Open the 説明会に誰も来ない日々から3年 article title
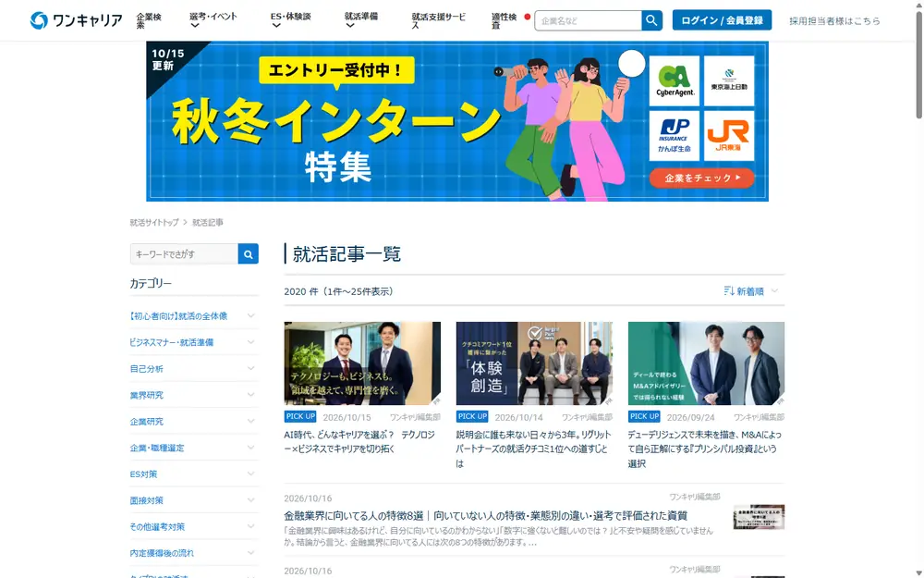Viewport: 924px width, 578px height. coord(533,449)
